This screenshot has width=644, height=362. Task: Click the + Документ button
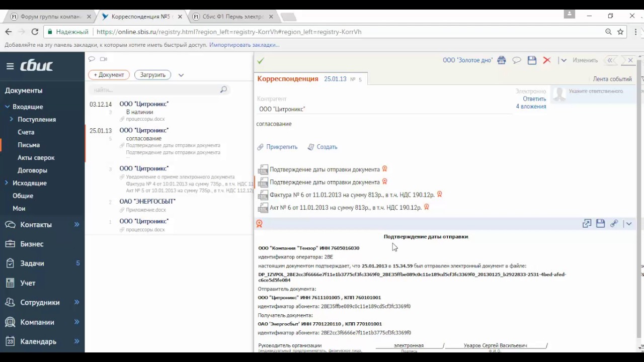(x=109, y=75)
